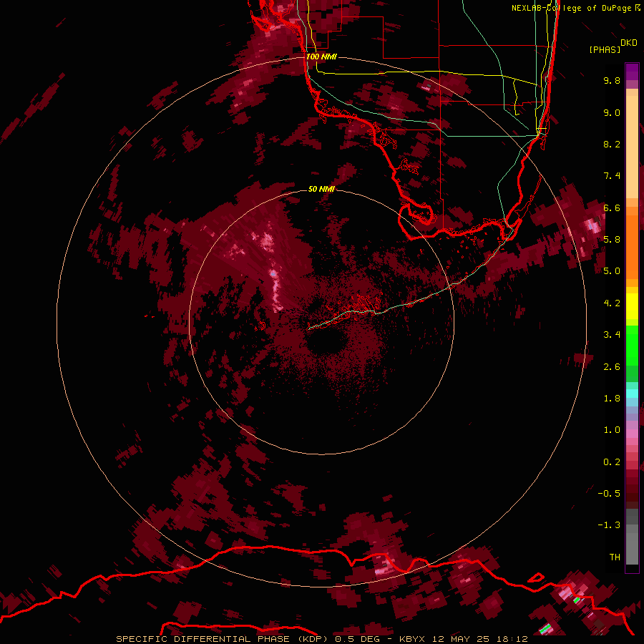This screenshot has width=644, height=644.
Task: Click the legend value "6.6"
Action: tap(612, 208)
